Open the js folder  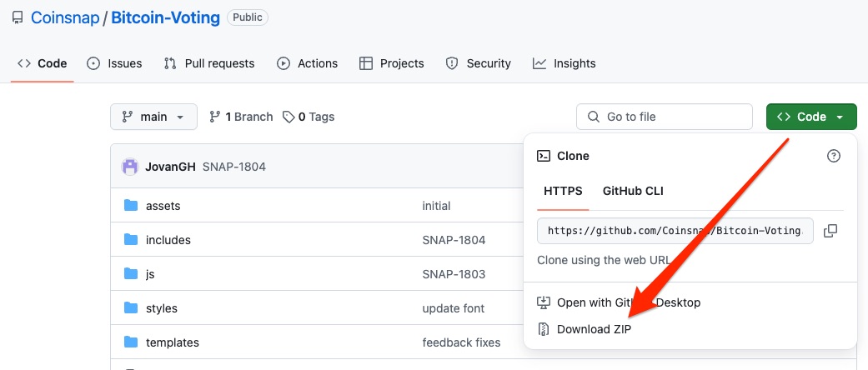150,274
